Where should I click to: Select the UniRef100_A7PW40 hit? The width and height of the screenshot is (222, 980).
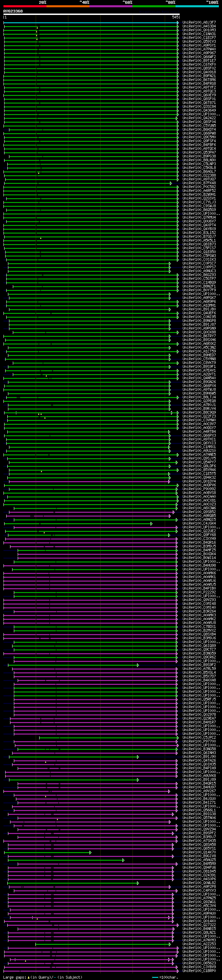(199, 49)
